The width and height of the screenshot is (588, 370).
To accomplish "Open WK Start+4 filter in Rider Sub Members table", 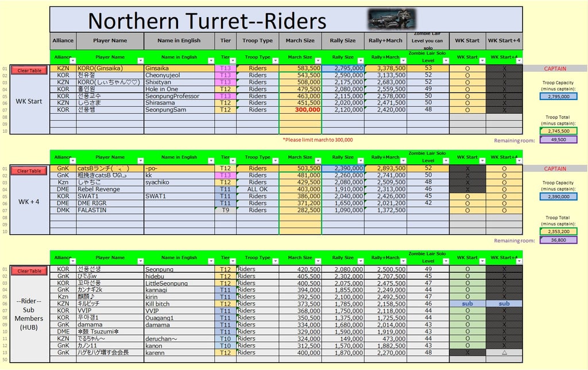I will [519, 261].
